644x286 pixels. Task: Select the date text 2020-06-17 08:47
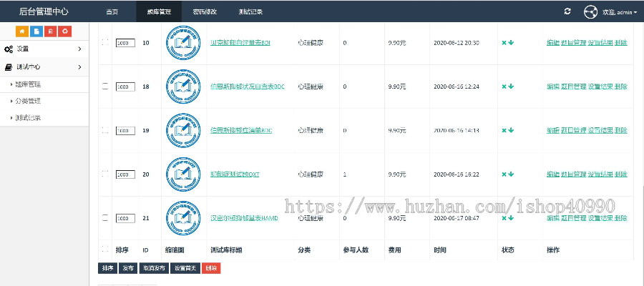pyautogui.click(x=457, y=218)
